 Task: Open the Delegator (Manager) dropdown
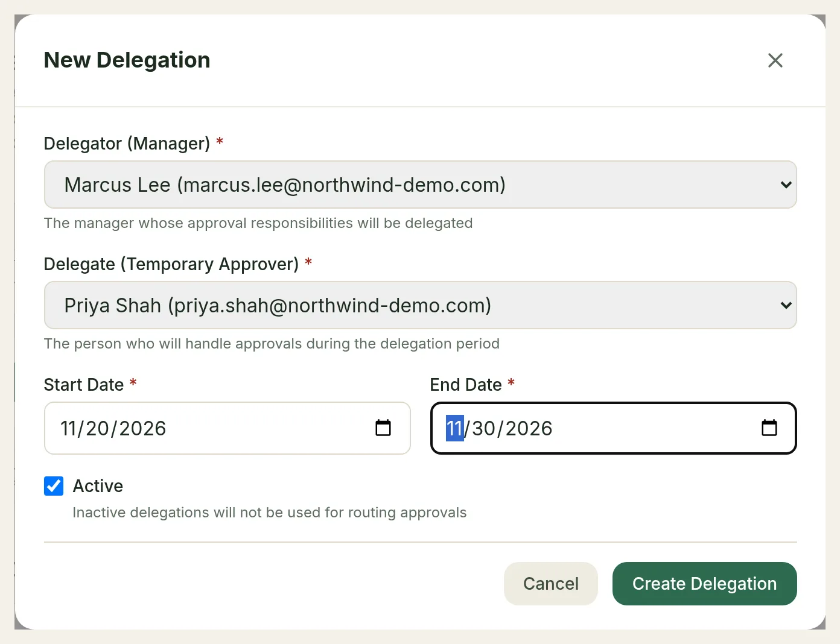(421, 185)
